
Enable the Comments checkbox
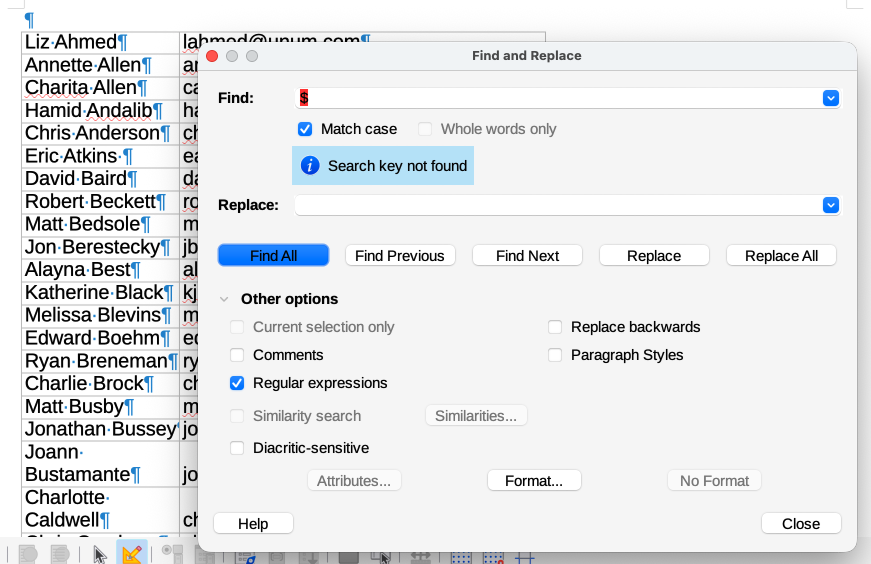coord(237,355)
